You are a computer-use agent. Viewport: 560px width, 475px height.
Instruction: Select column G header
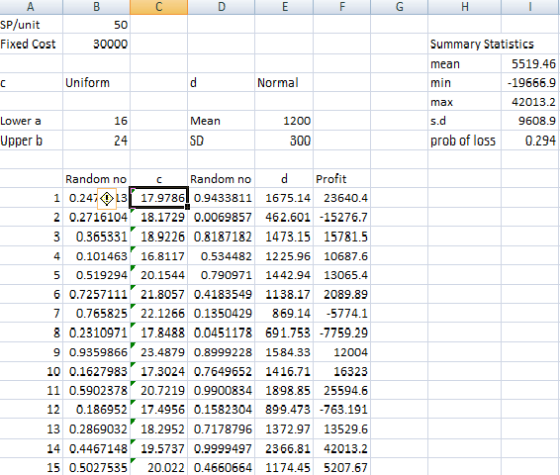pos(399,7)
